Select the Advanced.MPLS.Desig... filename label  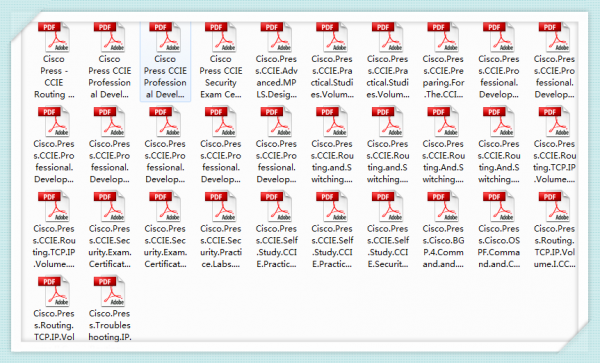click(x=276, y=77)
